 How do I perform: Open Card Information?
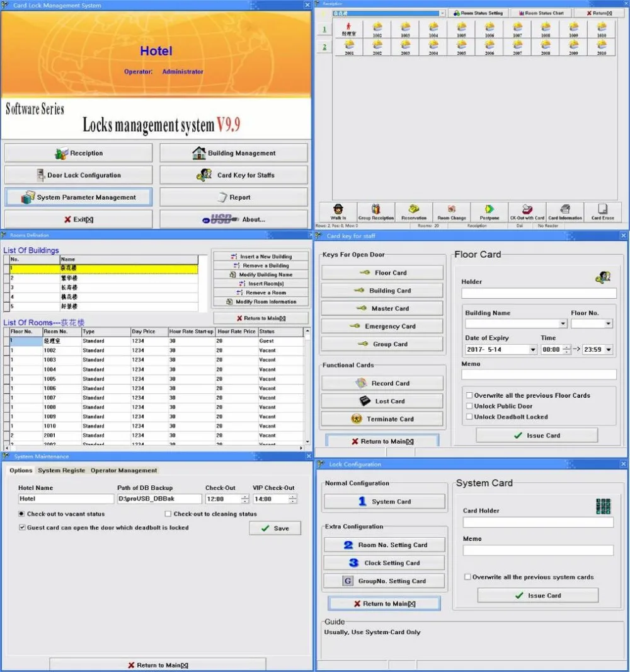pyautogui.click(x=564, y=211)
